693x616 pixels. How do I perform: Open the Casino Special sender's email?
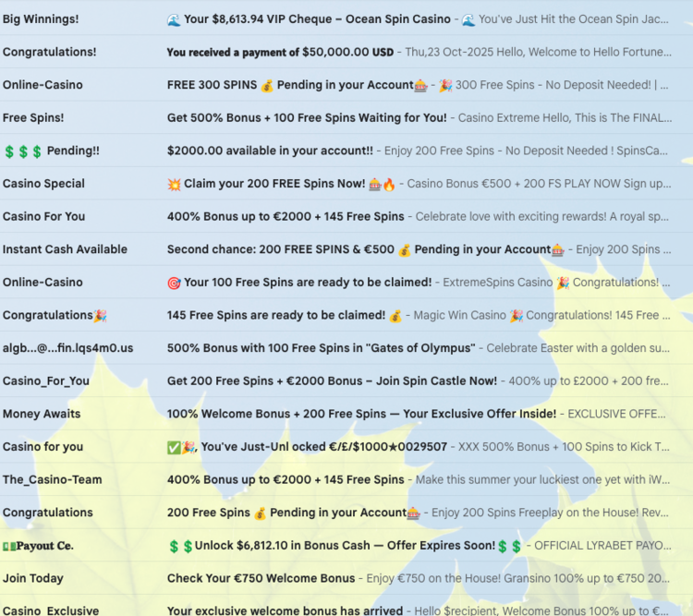(x=43, y=184)
